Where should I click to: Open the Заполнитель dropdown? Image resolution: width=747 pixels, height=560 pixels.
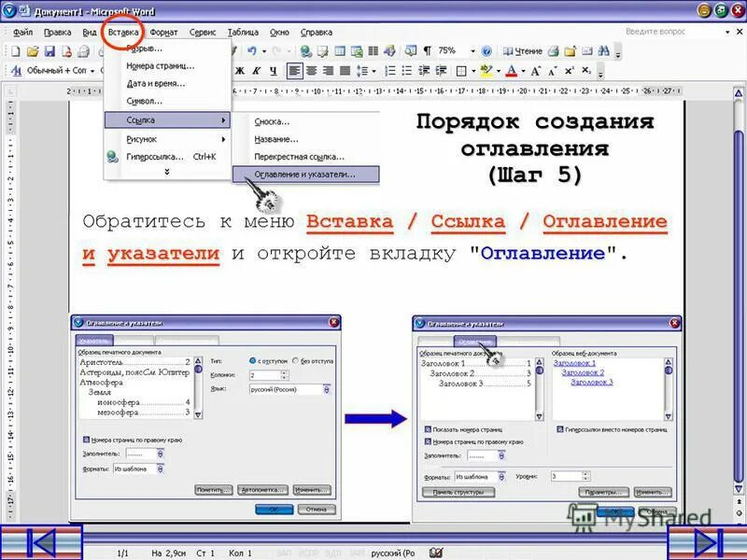point(501,455)
